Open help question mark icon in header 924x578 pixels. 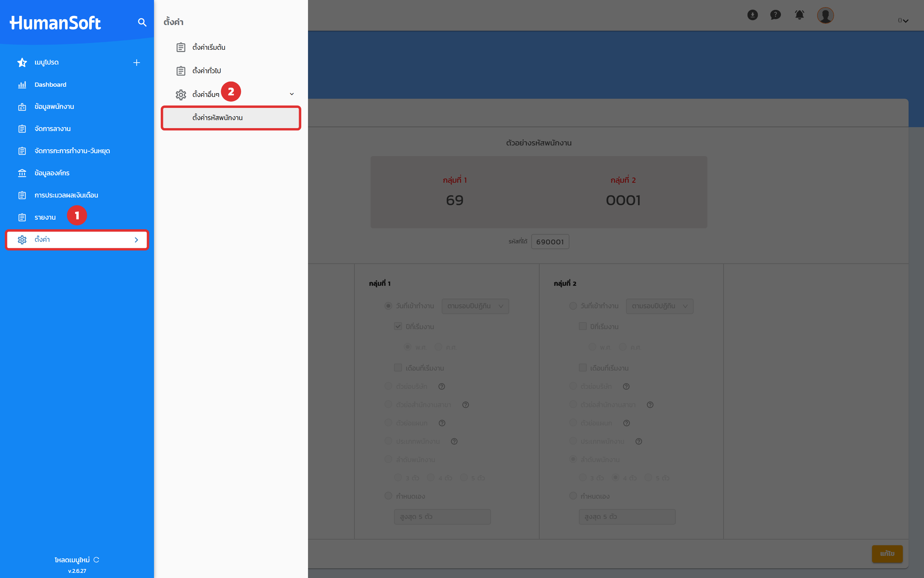point(775,15)
